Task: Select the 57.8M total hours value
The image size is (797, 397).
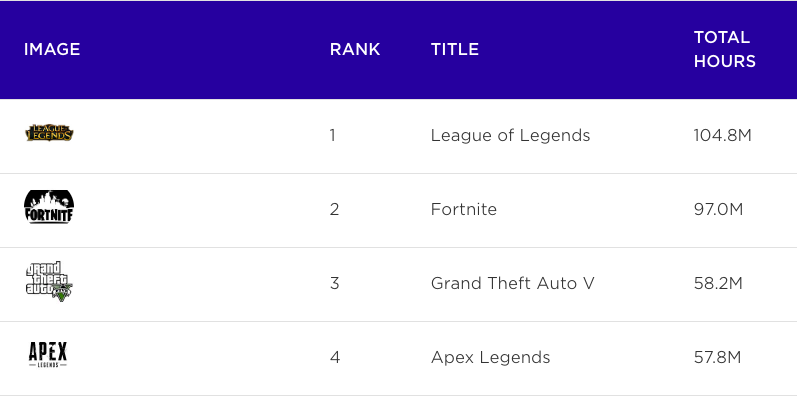Action: pyautogui.click(x=717, y=357)
